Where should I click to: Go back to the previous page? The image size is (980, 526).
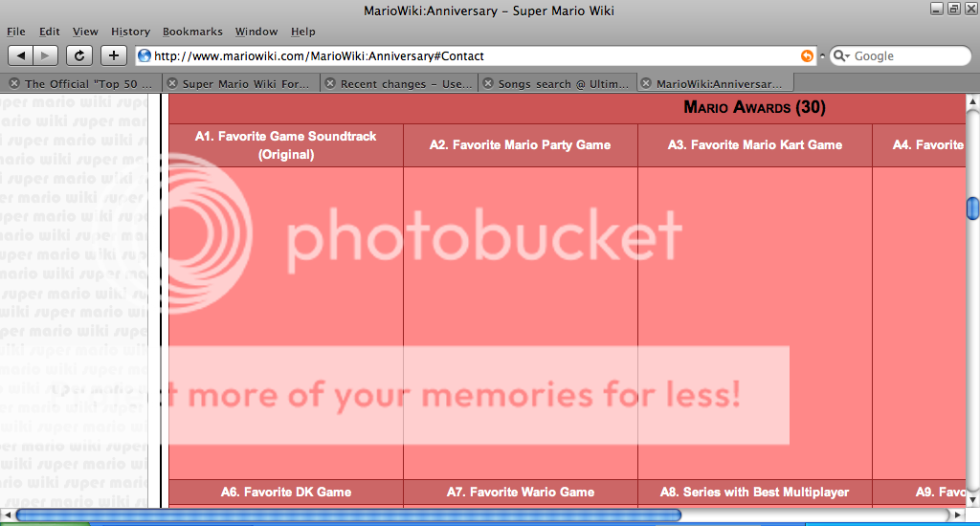pyautogui.click(x=21, y=55)
